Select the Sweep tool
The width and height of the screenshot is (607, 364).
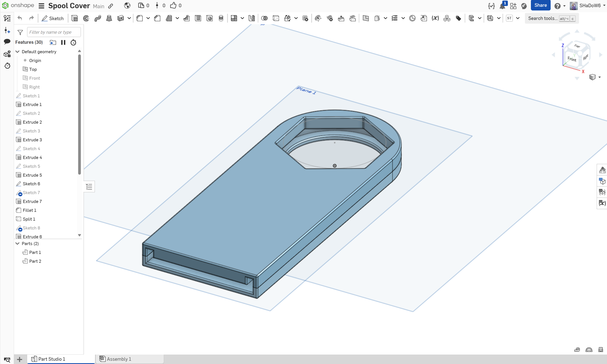coord(98,18)
